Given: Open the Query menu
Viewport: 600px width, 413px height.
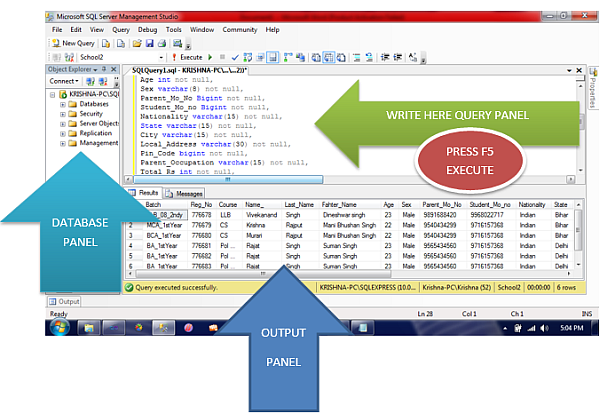Looking at the screenshot, I should point(121,29).
